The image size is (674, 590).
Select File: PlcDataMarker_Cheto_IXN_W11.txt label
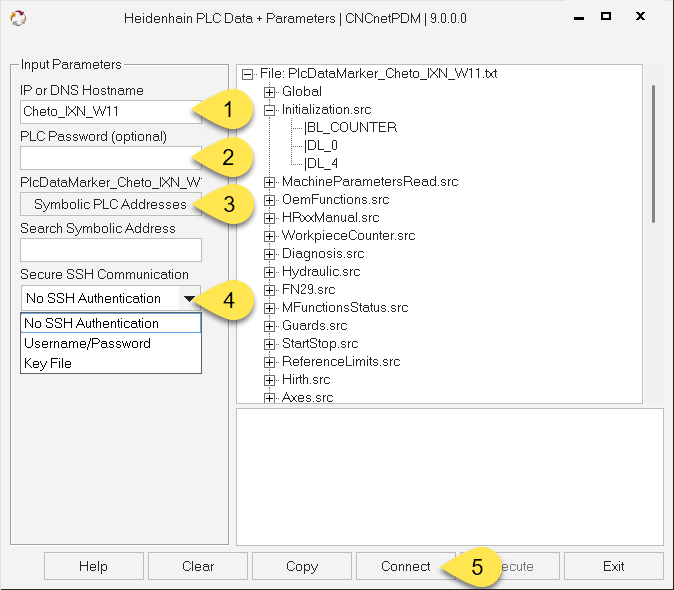coord(378,73)
